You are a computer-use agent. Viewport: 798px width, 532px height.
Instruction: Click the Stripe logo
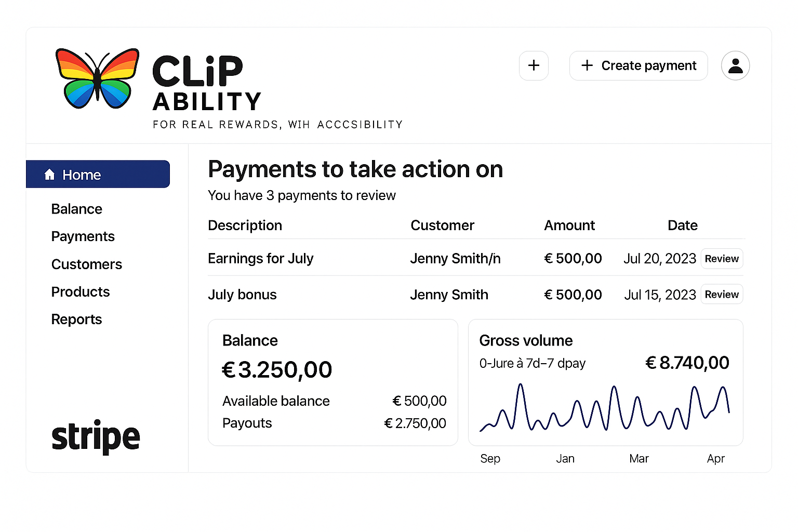pos(96,436)
